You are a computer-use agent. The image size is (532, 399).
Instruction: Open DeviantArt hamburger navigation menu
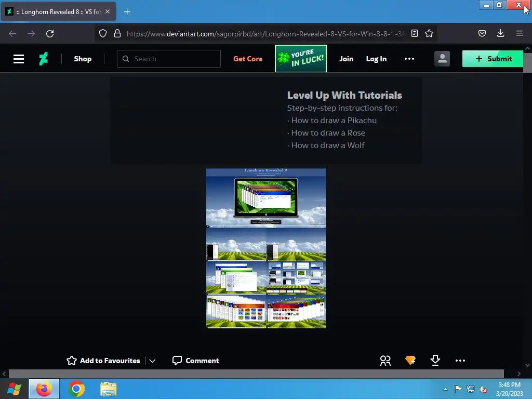tap(19, 59)
